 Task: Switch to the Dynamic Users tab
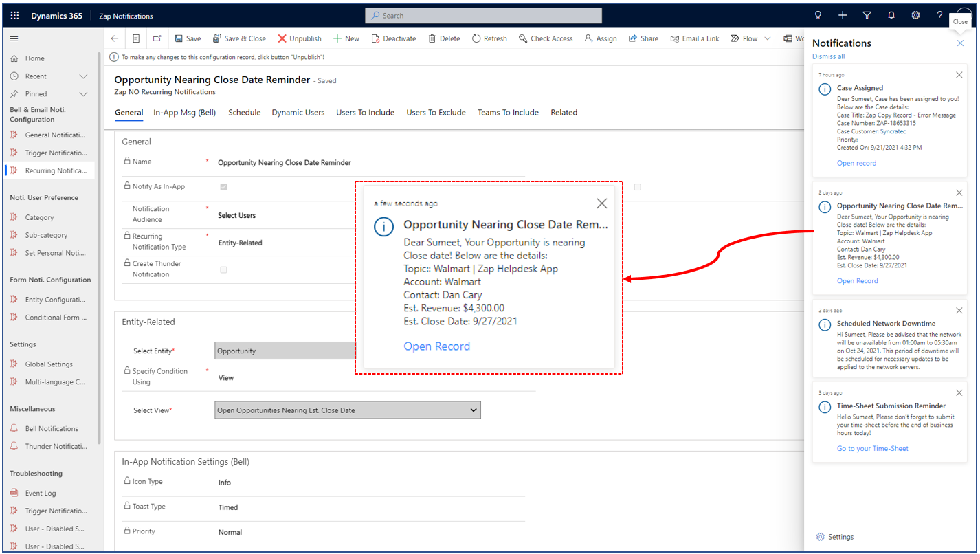[298, 113]
